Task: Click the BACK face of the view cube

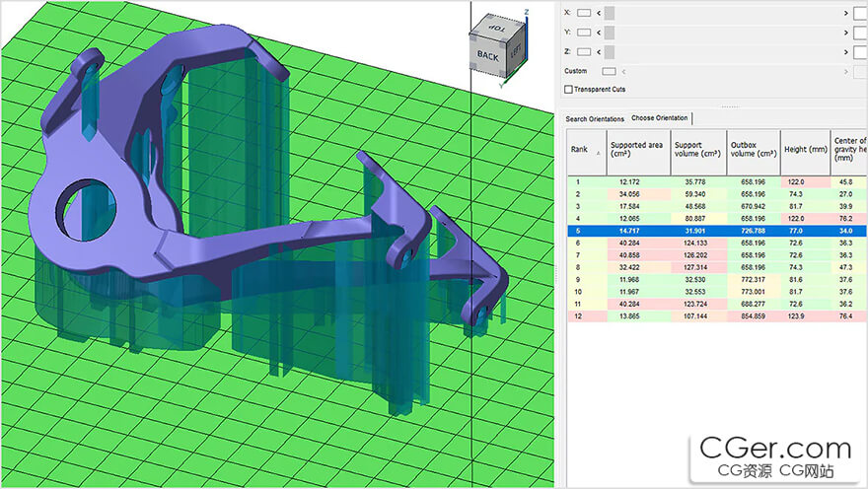Action: 487,55
